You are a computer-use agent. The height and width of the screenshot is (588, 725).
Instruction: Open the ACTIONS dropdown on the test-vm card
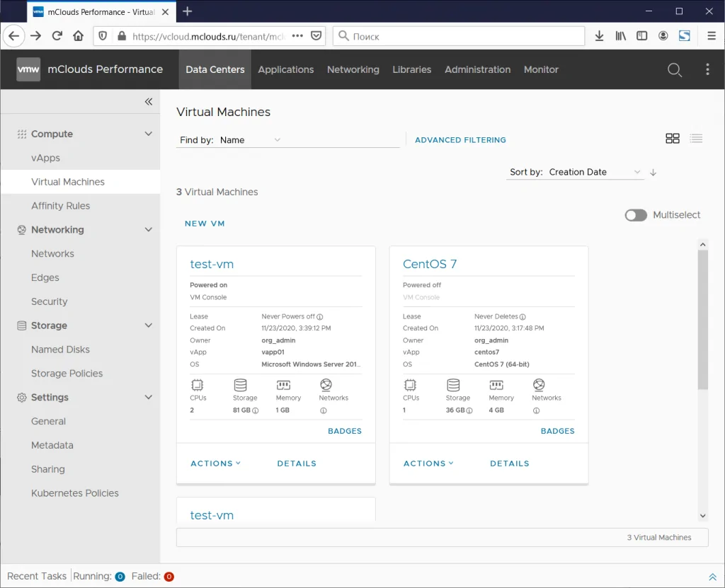click(215, 463)
